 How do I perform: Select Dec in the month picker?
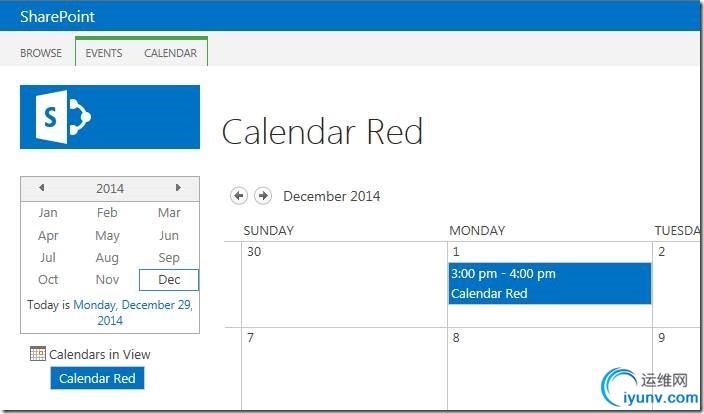point(168,280)
